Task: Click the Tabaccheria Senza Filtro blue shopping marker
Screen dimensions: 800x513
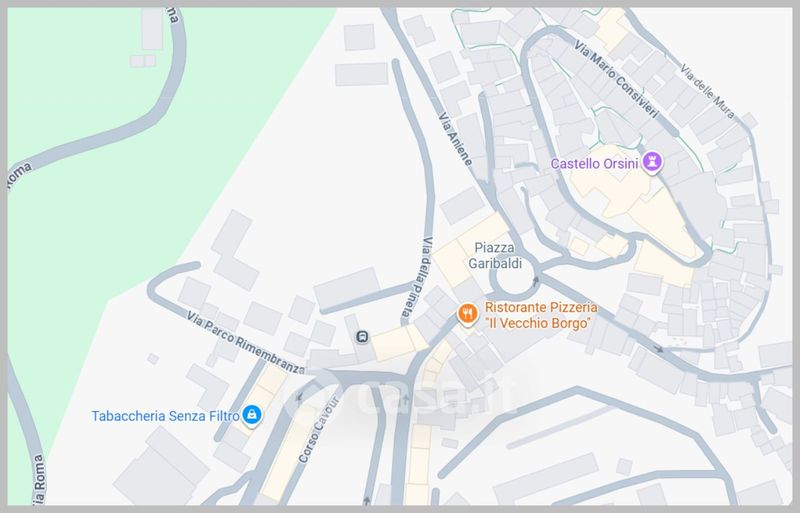Action: point(252,415)
